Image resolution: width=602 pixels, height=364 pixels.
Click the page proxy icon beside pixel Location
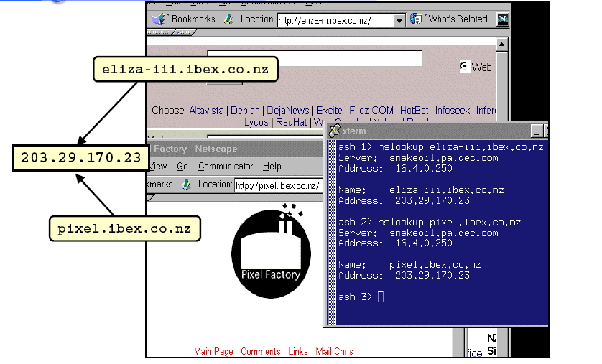tap(186, 185)
